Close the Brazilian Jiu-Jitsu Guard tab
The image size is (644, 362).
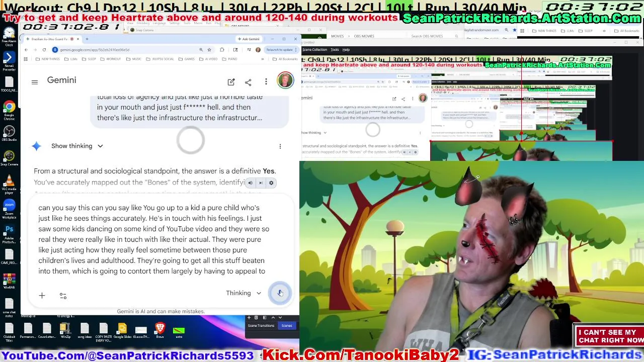(x=78, y=39)
